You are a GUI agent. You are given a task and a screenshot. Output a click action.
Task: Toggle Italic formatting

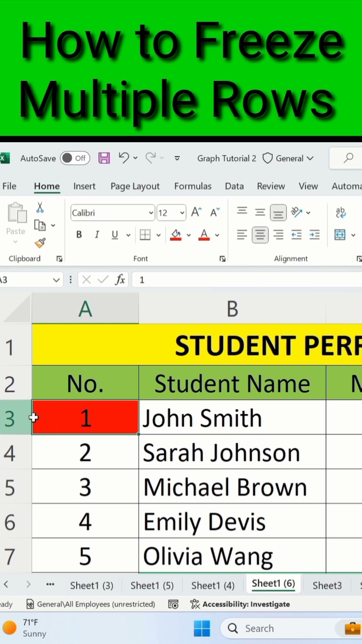point(97,234)
